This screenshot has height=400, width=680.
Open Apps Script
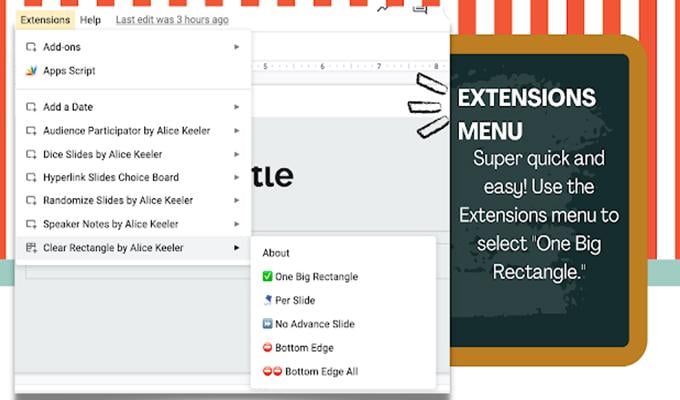(133, 71)
